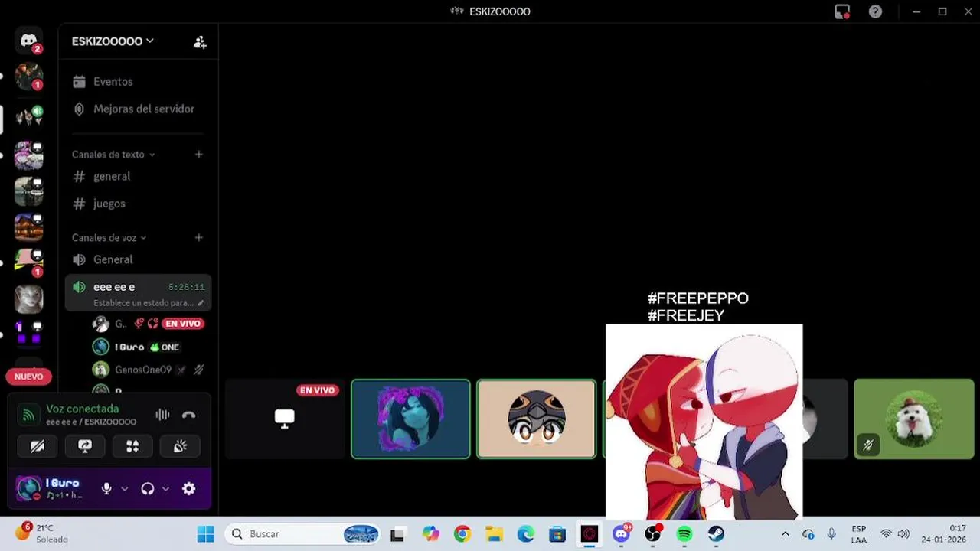The width and height of the screenshot is (980, 551).
Task: Click the EN VIVO badge in the user list
Action: click(183, 324)
